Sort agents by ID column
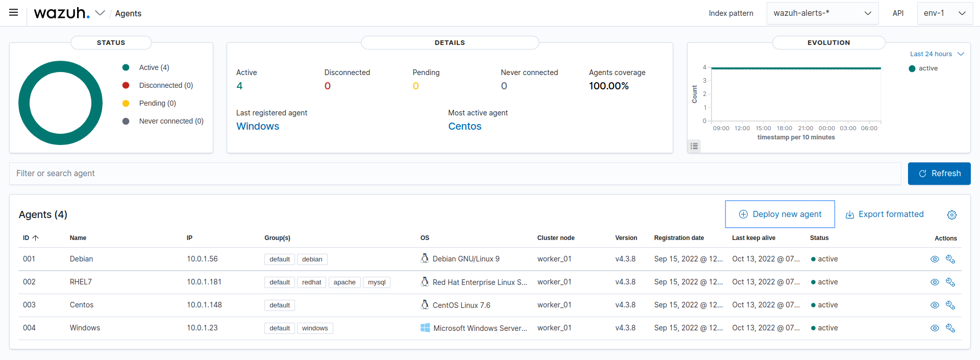This screenshot has height=360, width=980. (x=31, y=238)
